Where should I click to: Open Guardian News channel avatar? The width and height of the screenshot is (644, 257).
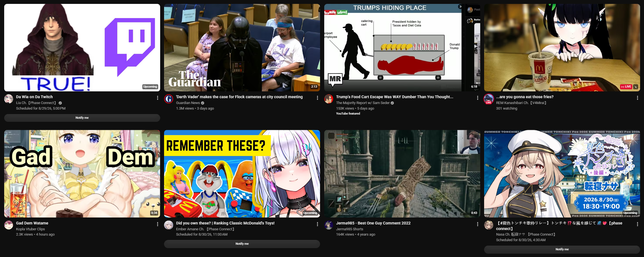tap(169, 99)
